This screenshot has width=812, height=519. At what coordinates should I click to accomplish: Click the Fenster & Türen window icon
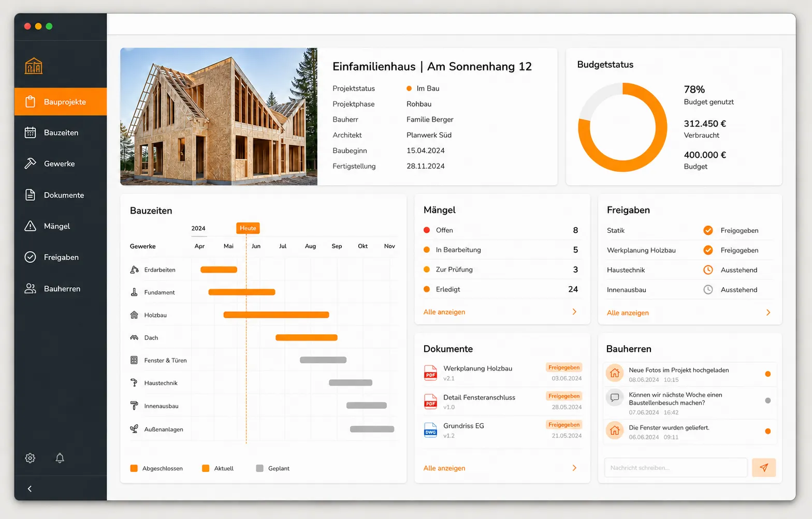(134, 360)
